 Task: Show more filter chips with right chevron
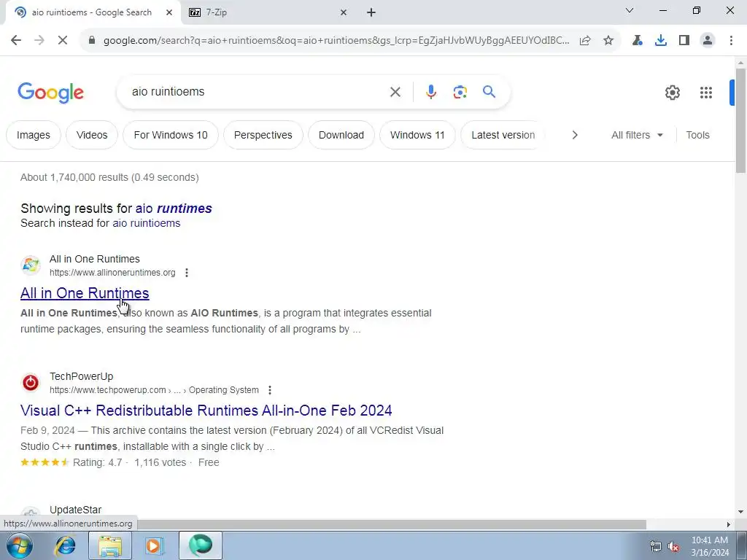(x=575, y=135)
